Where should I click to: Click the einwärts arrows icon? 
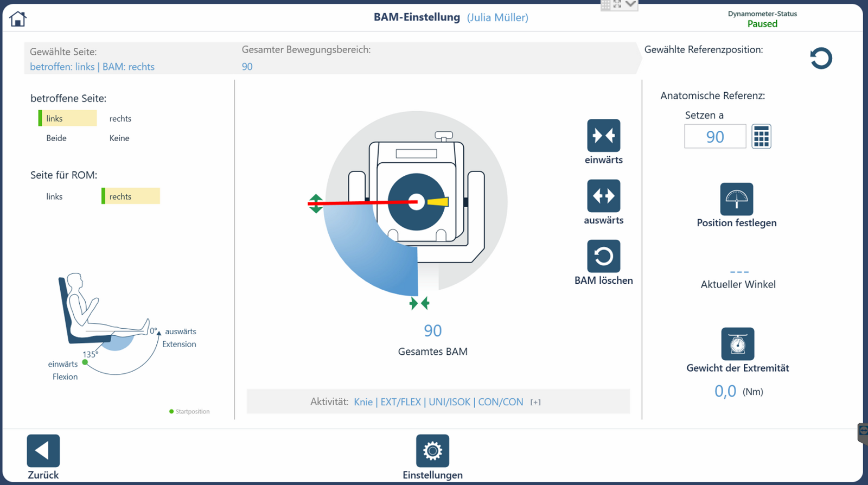603,136
